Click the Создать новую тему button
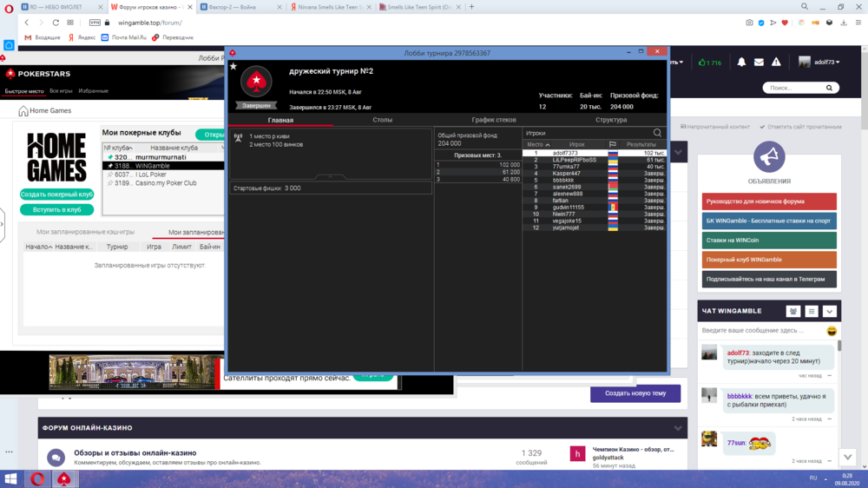This screenshot has height=488, width=868. pyautogui.click(x=635, y=393)
